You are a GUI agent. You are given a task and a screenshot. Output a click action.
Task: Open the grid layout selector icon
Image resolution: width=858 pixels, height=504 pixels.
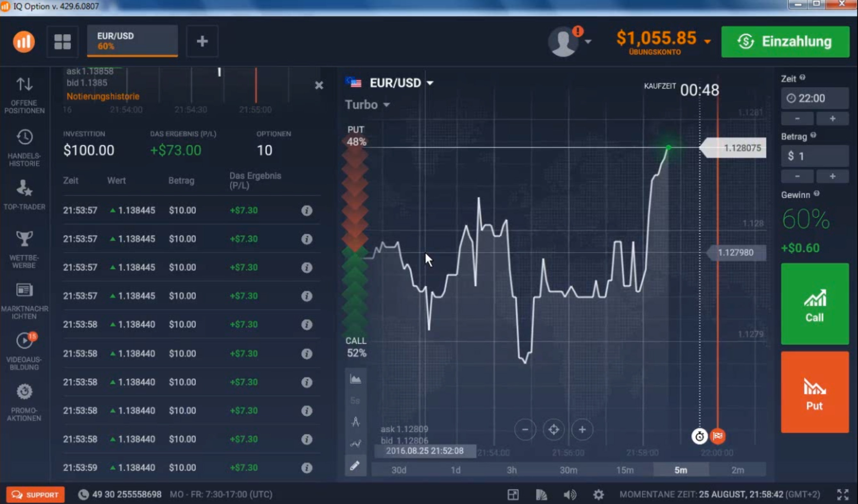point(63,42)
